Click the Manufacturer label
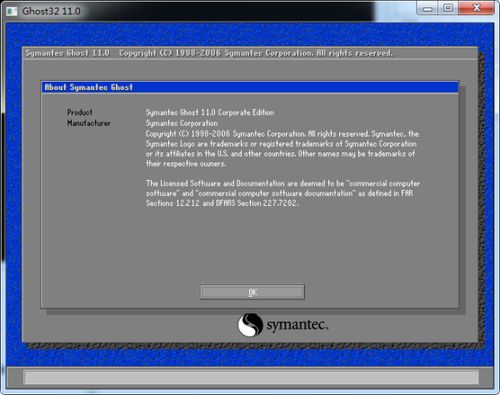This screenshot has width=500, height=395. pyautogui.click(x=89, y=123)
